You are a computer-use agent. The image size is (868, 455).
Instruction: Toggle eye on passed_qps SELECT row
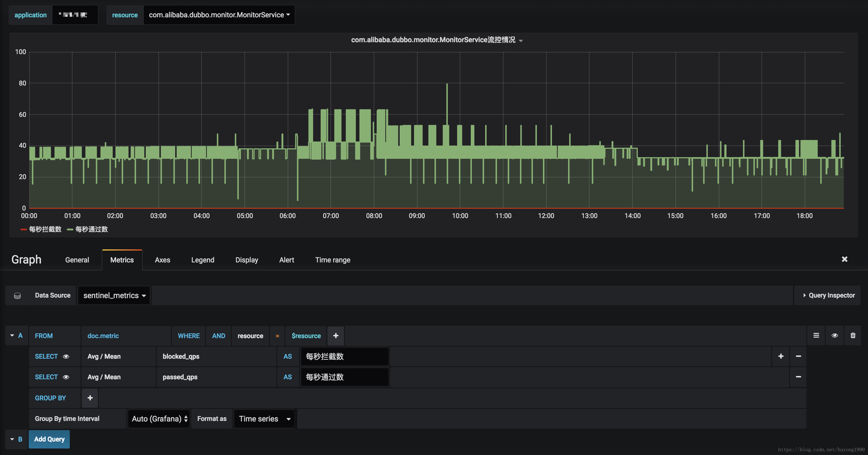pyautogui.click(x=66, y=377)
